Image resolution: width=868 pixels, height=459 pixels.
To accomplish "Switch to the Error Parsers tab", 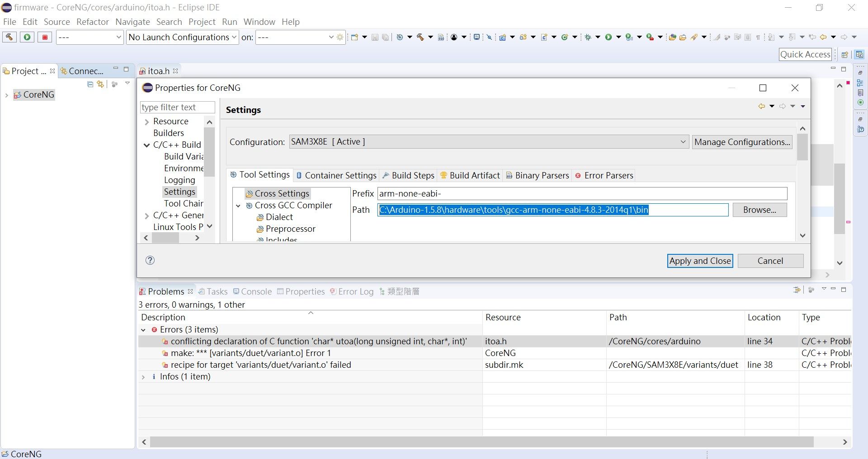I will 604,175.
